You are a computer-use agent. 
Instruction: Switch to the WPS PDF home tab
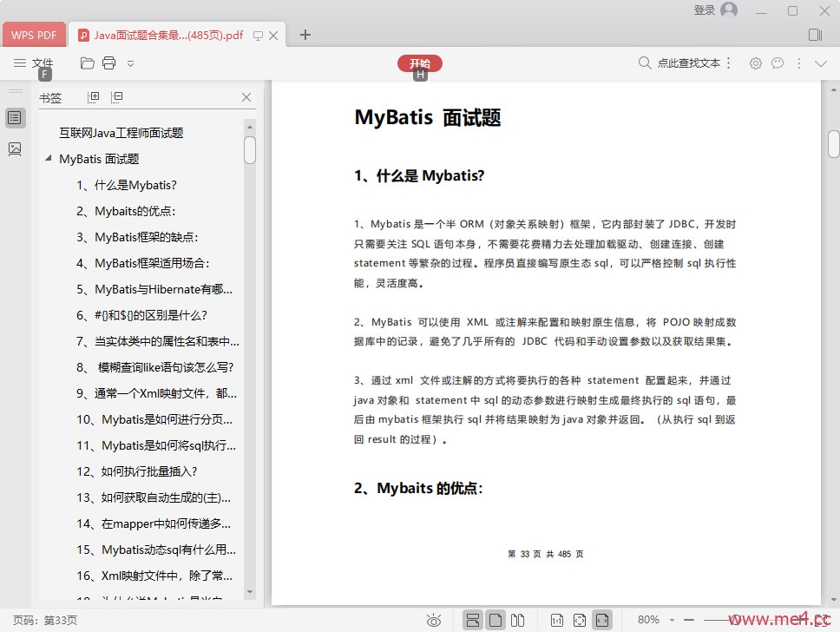[34, 35]
